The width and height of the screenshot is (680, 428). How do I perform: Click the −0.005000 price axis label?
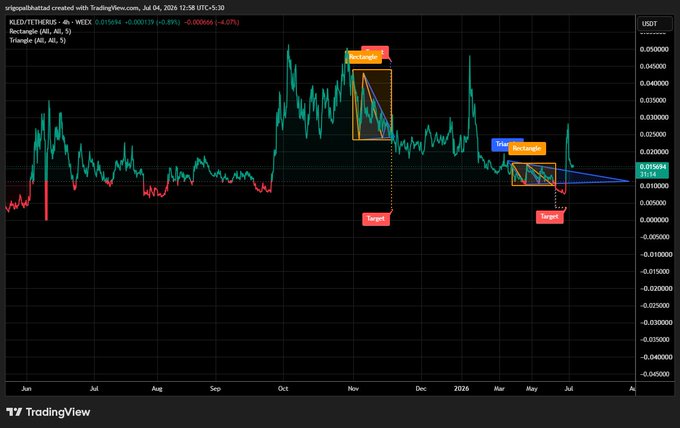(654, 237)
